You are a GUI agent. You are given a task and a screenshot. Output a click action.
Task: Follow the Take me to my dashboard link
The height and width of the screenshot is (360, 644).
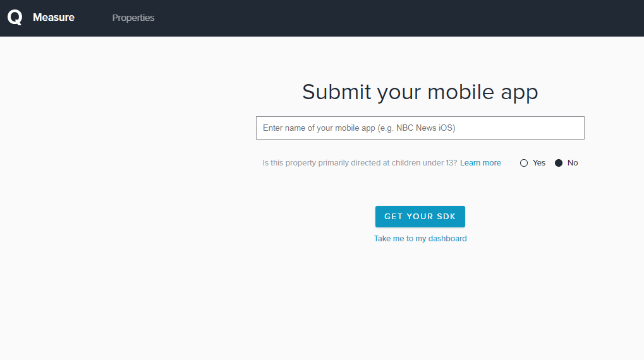[x=420, y=239]
